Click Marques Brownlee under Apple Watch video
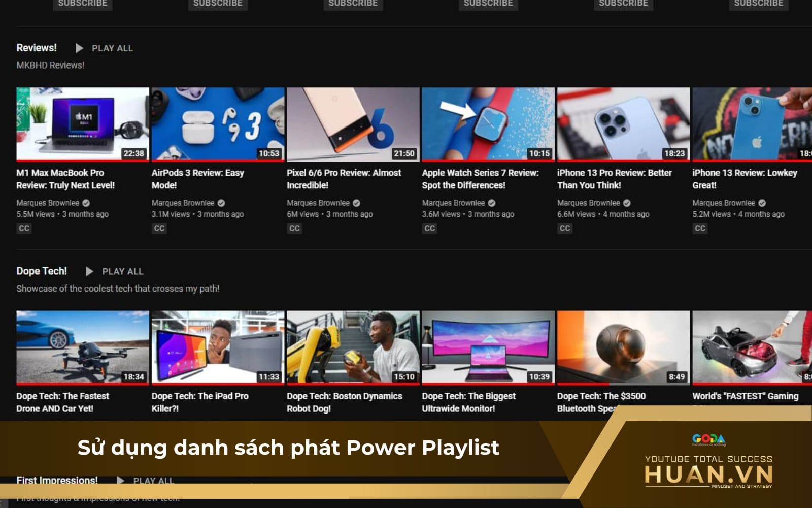Screen dimensions: 812x508 (x=453, y=203)
